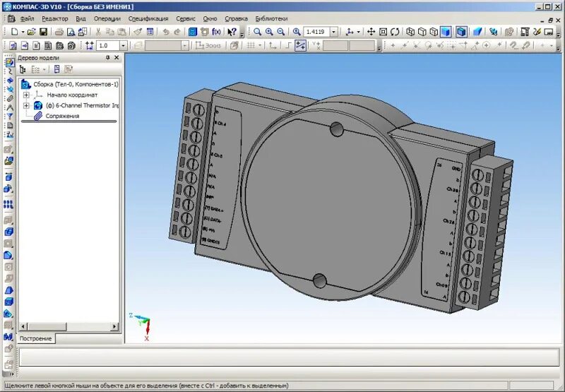This screenshot has width=565, height=392.
Task: Open the Редактор menu
Action: [55, 19]
